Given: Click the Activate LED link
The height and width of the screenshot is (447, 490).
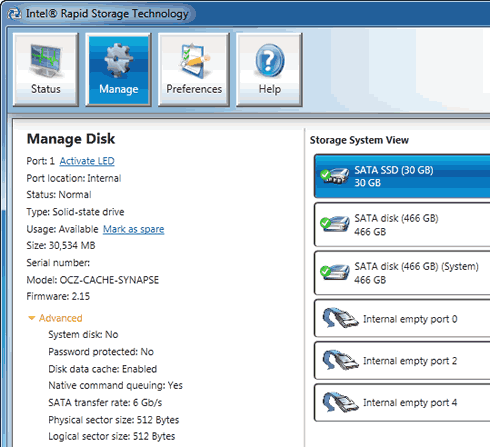Looking at the screenshot, I should (87, 161).
